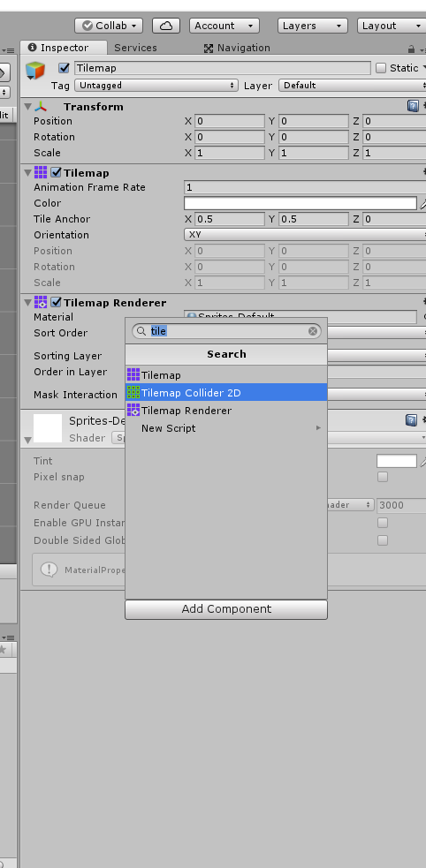426x868 pixels.
Task: Switch to the Navigation tab
Action: pos(237,48)
